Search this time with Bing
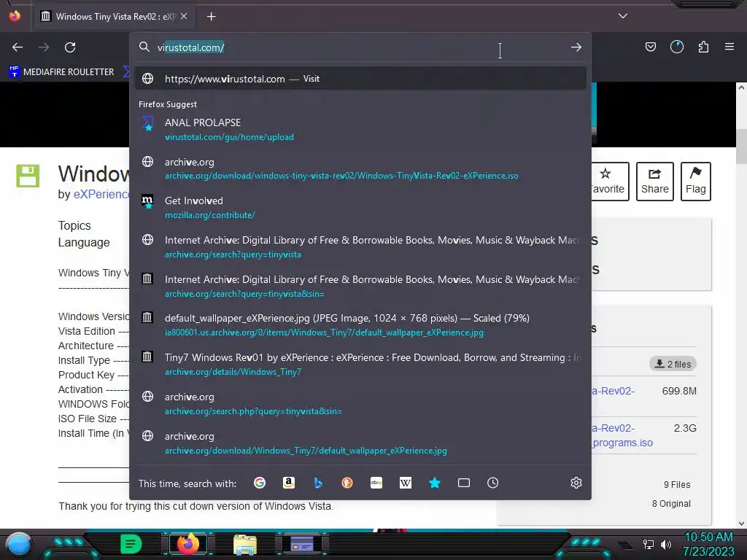This screenshot has width=747, height=560. [318, 483]
